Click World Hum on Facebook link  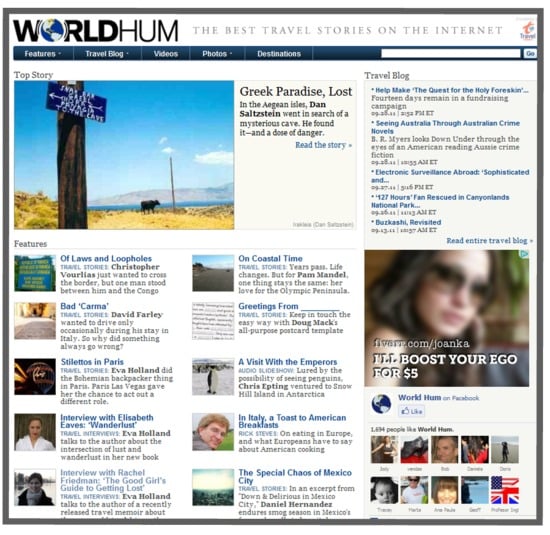coord(438,397)
